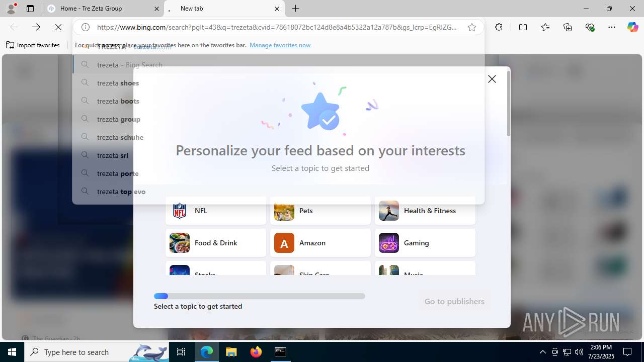Select the trezeta porte suggestion
Image resolution: width=644 pixels, height=362 pixels.
coord(278,173)
